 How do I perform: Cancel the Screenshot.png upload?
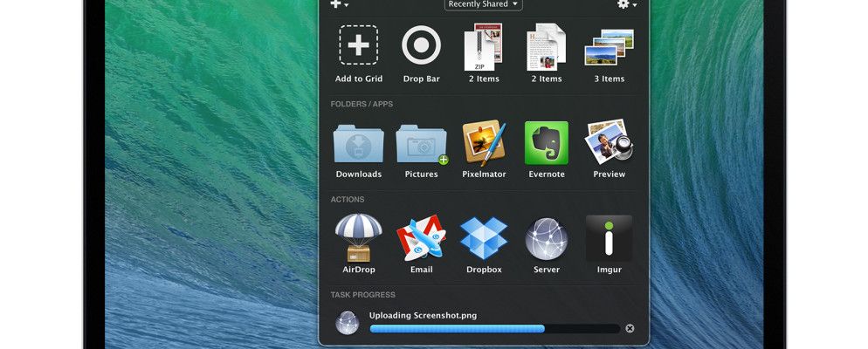tap(630, 329)
